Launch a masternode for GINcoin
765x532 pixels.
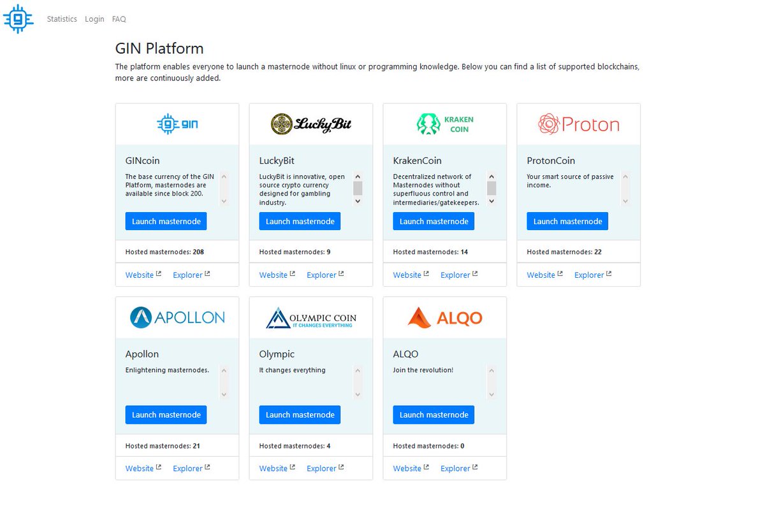point(166,221)
